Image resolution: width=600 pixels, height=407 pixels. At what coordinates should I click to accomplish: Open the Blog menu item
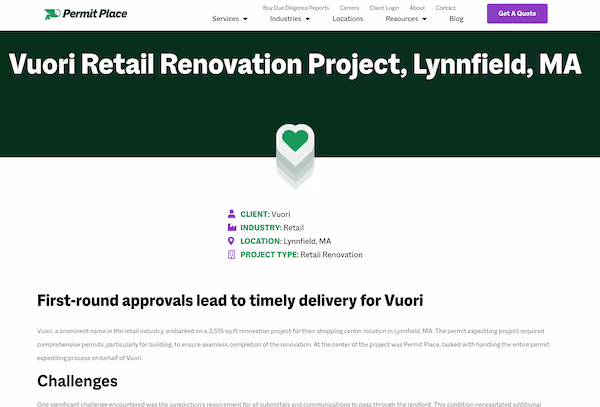pos(456,18)
